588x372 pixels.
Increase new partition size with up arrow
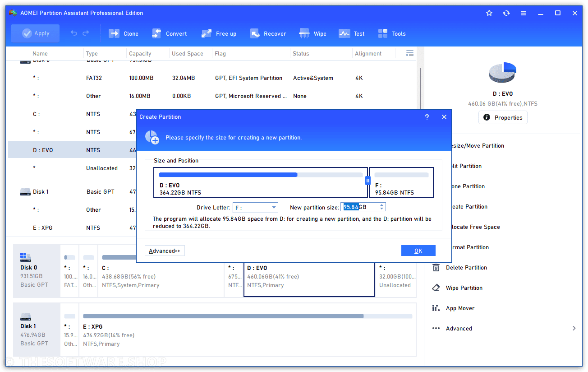point(382,205)
